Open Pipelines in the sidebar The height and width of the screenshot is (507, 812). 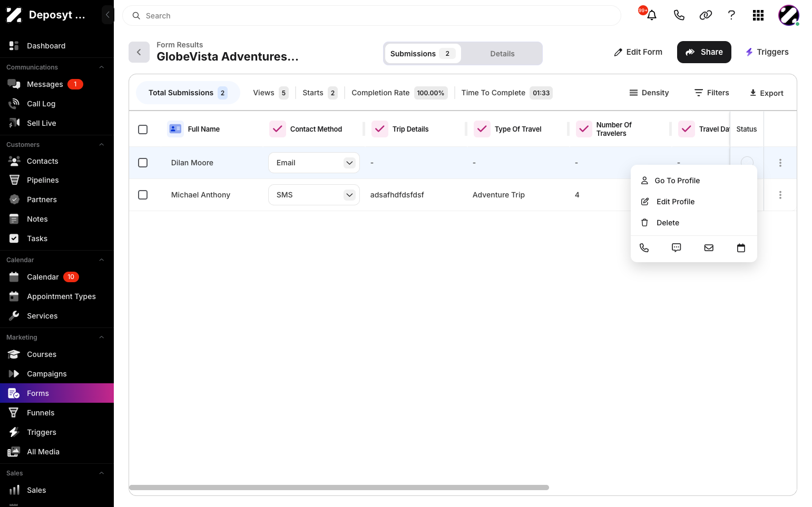[57, 180]
